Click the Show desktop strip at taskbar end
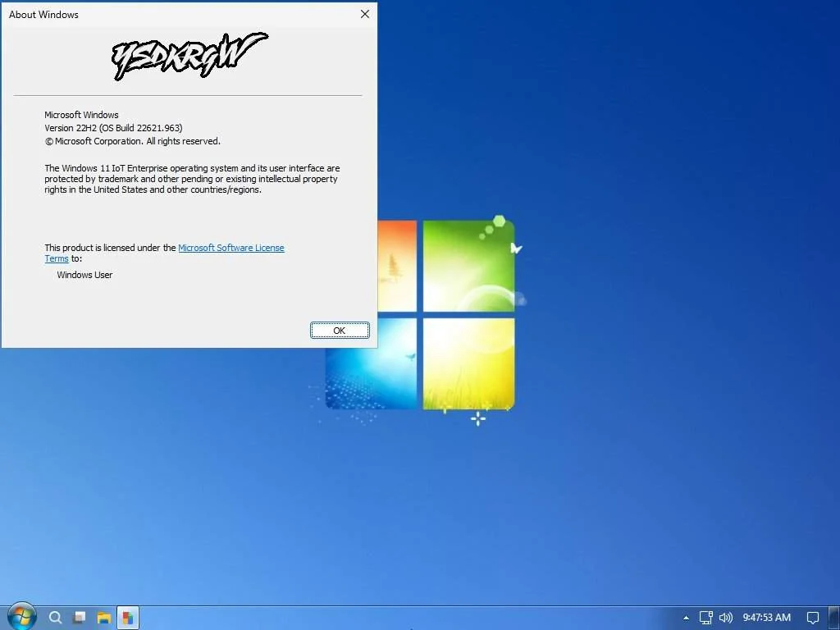 coord(833,618)
